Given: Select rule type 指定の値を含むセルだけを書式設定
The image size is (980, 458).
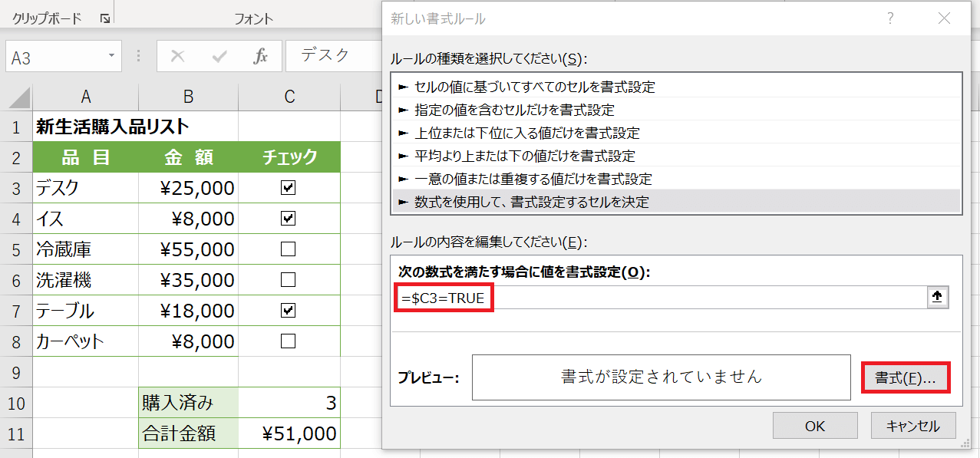Looking at the screenshot, I should 514,110.
